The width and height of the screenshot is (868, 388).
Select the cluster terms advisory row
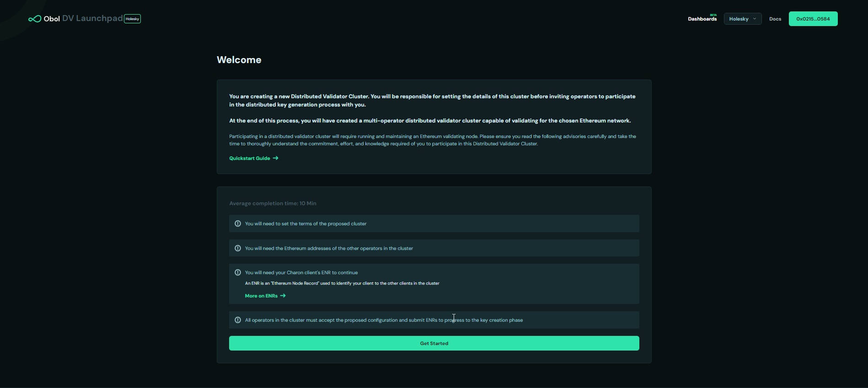[434, 223]
